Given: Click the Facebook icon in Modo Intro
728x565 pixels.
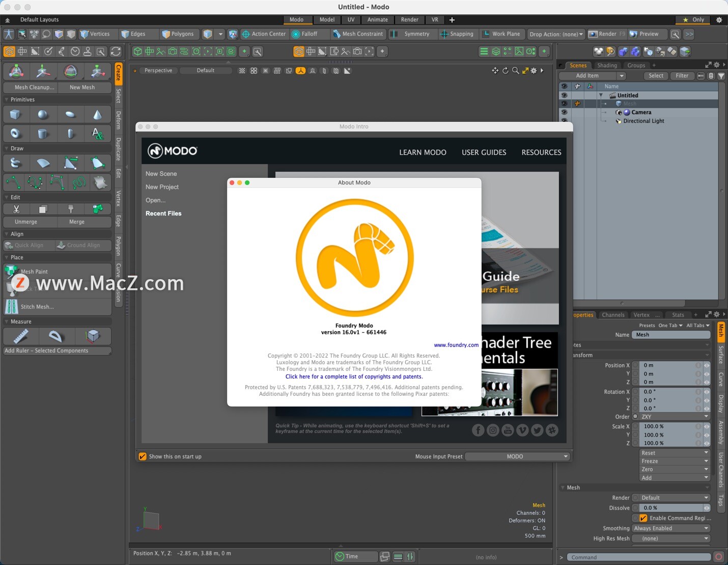Looking at the screenshot, I should click(478, 430).
